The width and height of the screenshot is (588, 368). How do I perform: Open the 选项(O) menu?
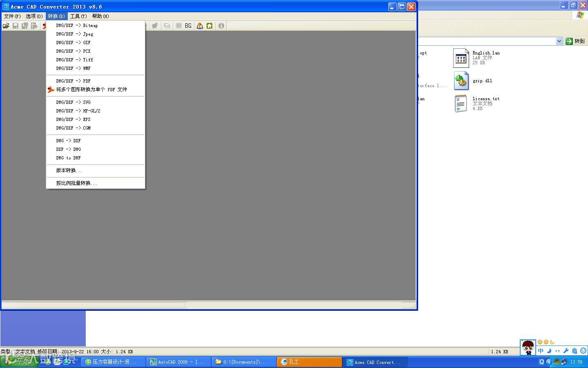point(34,16)
